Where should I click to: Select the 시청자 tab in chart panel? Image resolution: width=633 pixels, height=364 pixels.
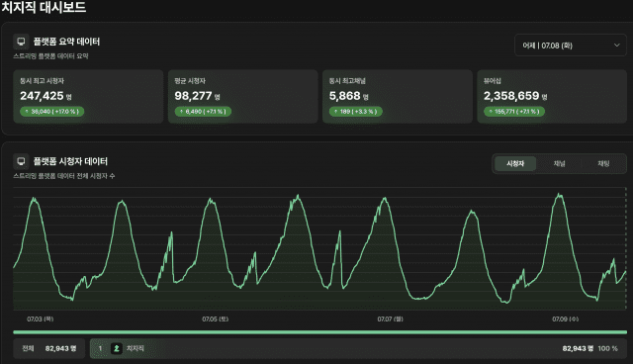pos(515,164)
